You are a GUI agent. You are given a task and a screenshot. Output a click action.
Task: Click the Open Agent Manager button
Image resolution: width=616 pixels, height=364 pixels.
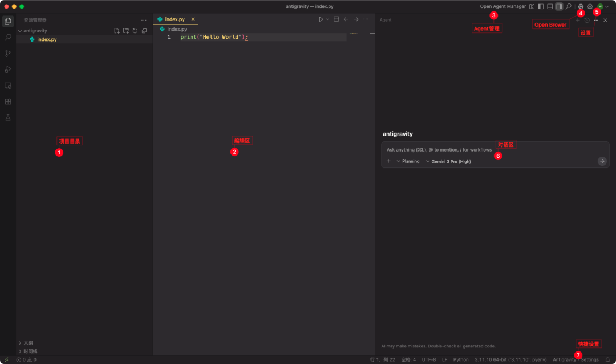(x=502, y=6)
